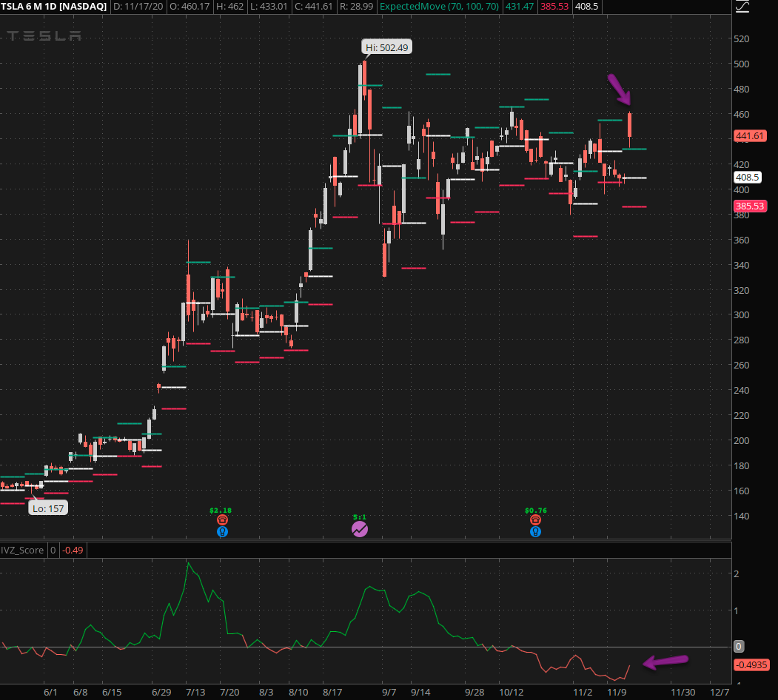Click the 300 level on price axis
778x700 pixels.
(x=741, y=315)
